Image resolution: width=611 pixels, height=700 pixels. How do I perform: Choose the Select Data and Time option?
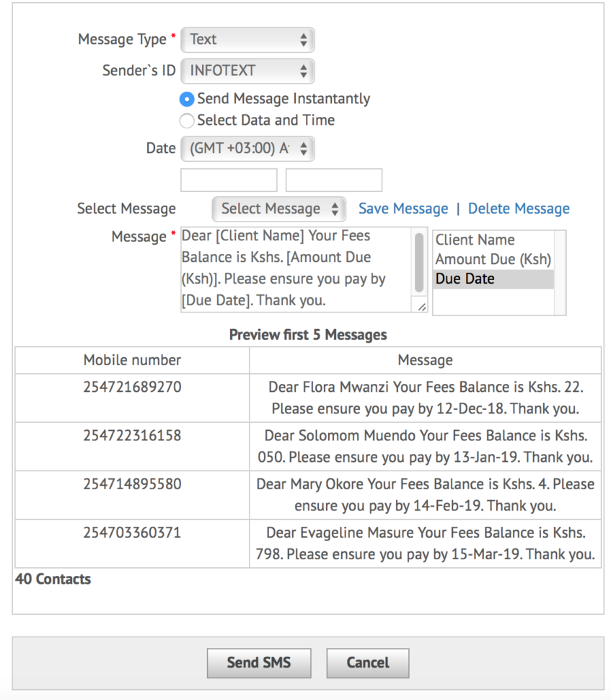pos(187,121)
